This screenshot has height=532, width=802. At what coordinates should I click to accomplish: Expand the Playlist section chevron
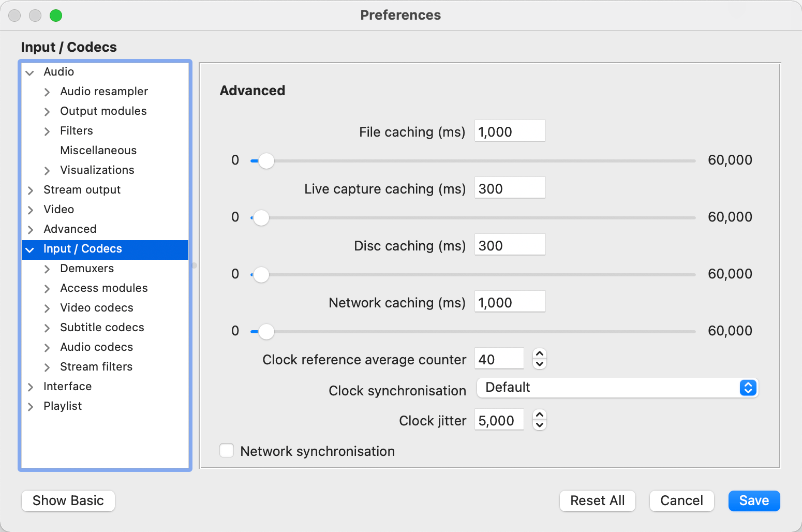(31, 407)
